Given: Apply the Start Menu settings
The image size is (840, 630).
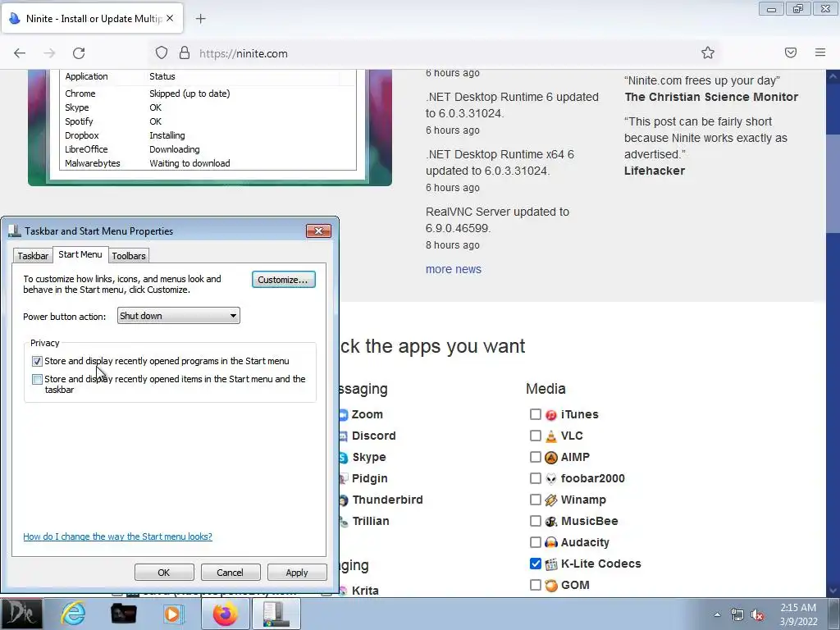Looking at the screenshot, I should pyautogui.click(x=297, y=572).
